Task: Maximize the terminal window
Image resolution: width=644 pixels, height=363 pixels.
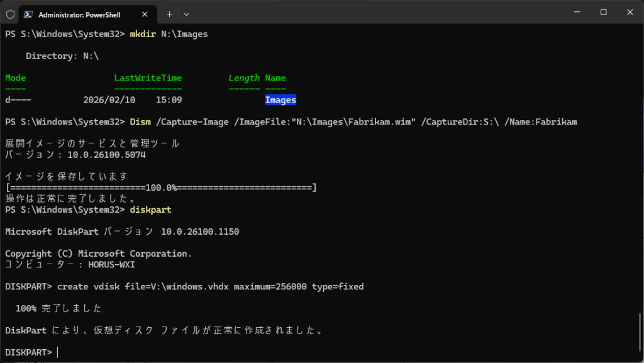Action: click(x=603, y=13)
